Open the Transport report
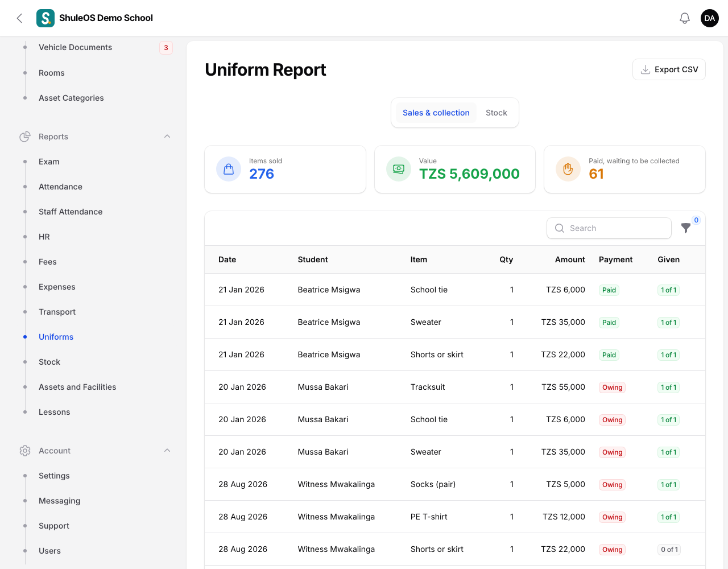Image resolution: width=728 pixels, height=569 pixels. pos(57,312)
